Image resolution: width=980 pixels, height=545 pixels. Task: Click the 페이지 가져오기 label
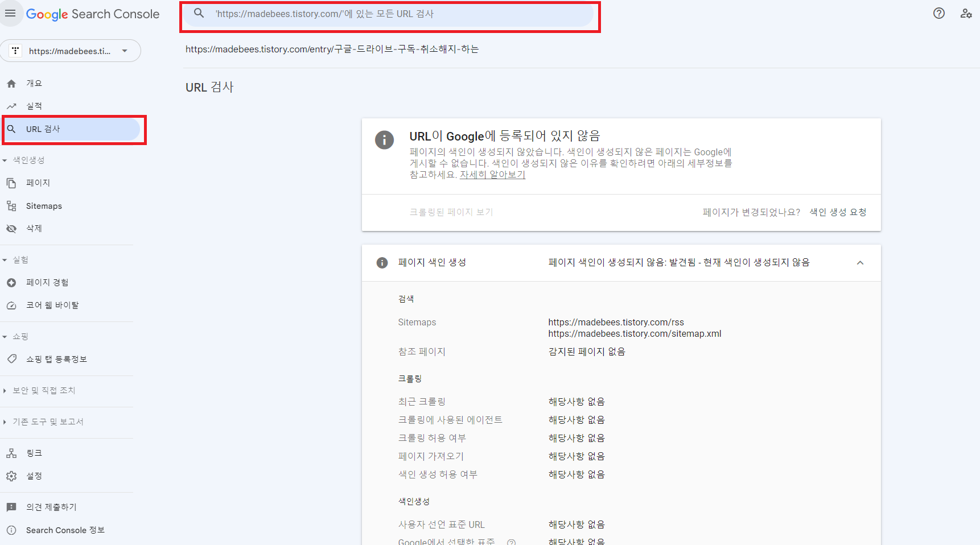(x=431, y=456)
